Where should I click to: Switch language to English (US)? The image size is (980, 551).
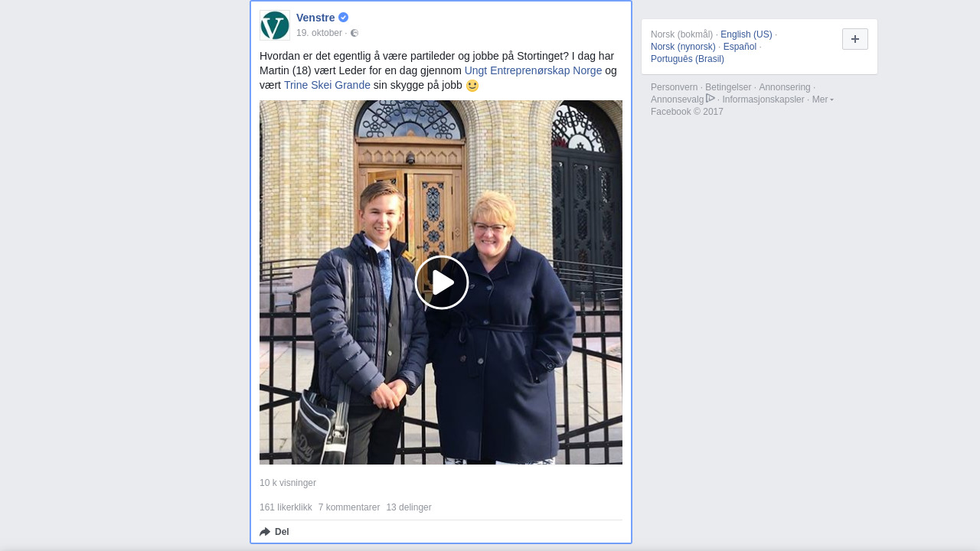click(746, 34)
